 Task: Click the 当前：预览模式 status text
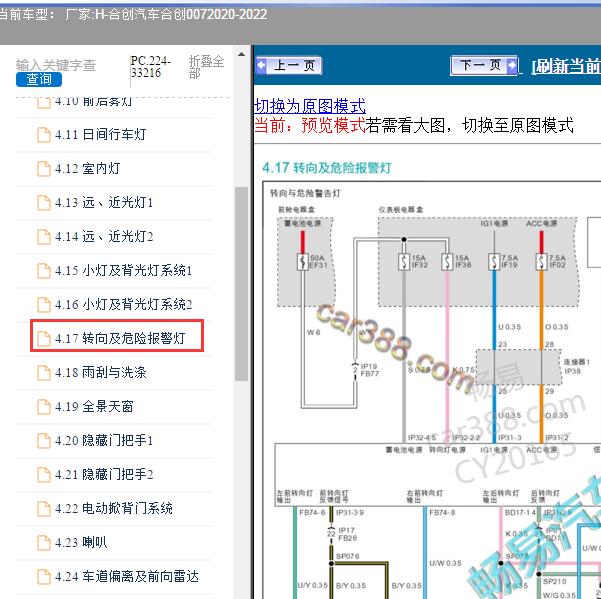pos(310,125)
